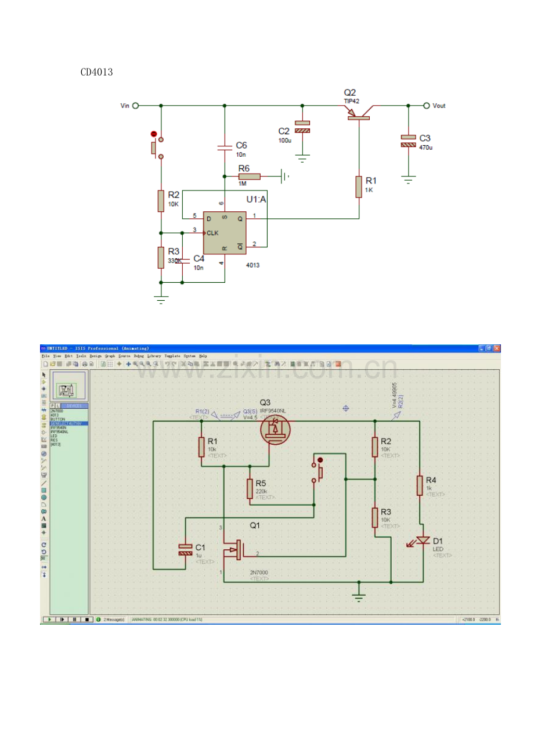Select the arrow Selection Mode tool
This screenshot has height=756, width=534.
pyautogui.click(x=44, y=375)
